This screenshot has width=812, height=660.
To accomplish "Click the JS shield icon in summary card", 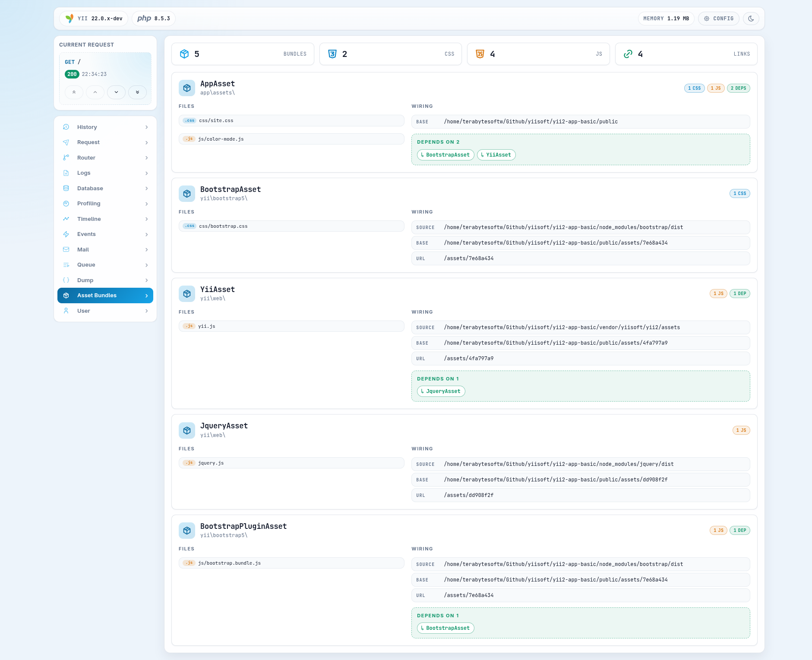I will (480, 54).
